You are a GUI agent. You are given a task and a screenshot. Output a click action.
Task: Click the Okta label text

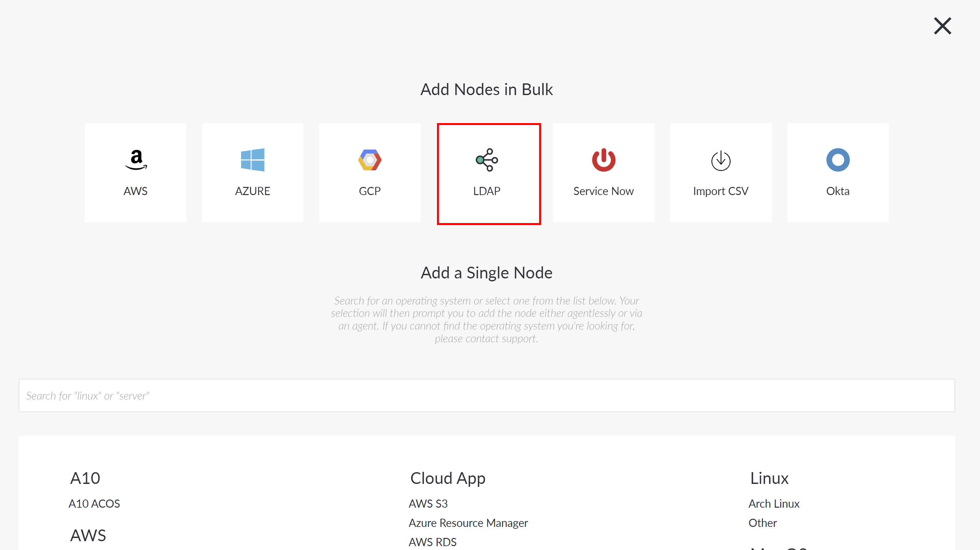[838, 191]
